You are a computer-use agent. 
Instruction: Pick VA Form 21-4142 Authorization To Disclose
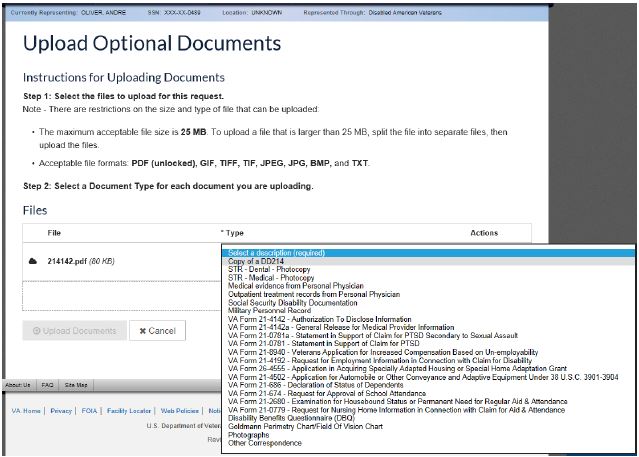point(428,319)
